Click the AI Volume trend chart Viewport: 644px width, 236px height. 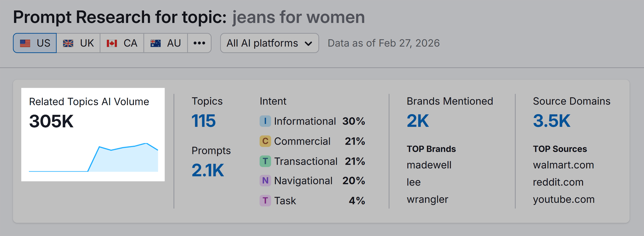click(x=93, y=157)
